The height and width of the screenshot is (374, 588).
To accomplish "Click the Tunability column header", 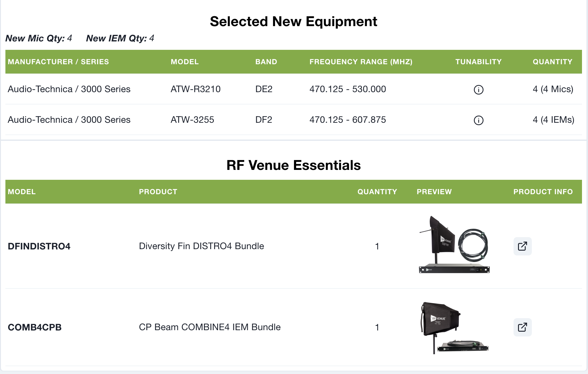I will point(478,62).
